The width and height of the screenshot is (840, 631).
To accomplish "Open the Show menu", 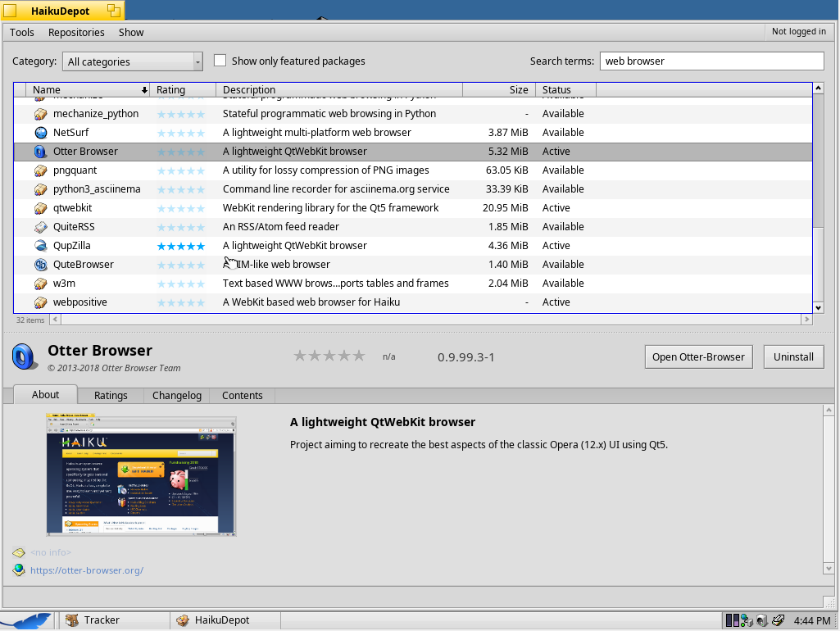I will pyautogui.click(x=131, y=32).
